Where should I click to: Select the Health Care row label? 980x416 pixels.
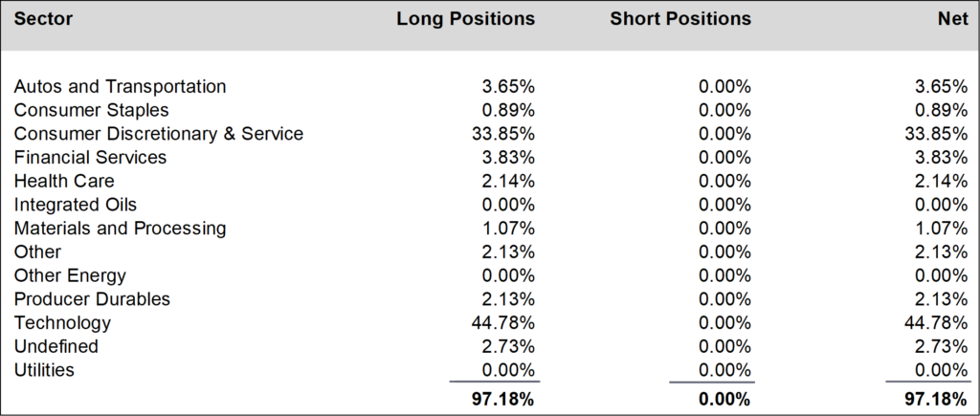pos(64,181)
